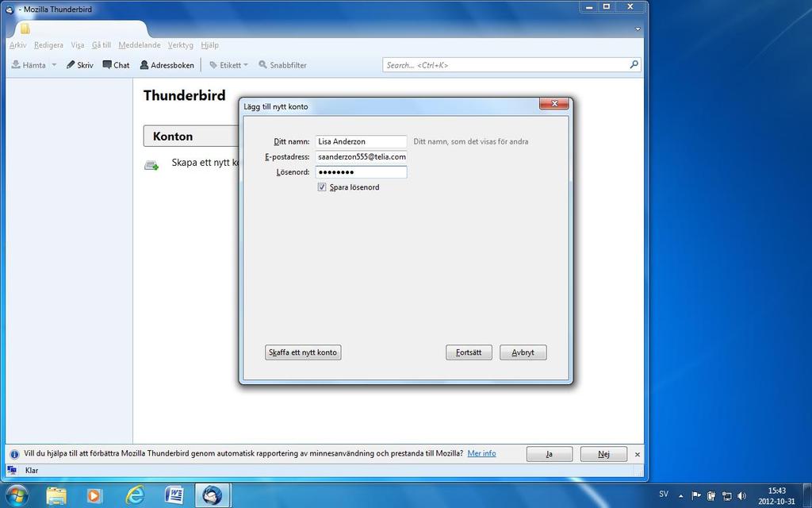The width and height of the screenshot is (812, 508).
Task: Click the Thunderbird taskbar icon
Action: 213,495
